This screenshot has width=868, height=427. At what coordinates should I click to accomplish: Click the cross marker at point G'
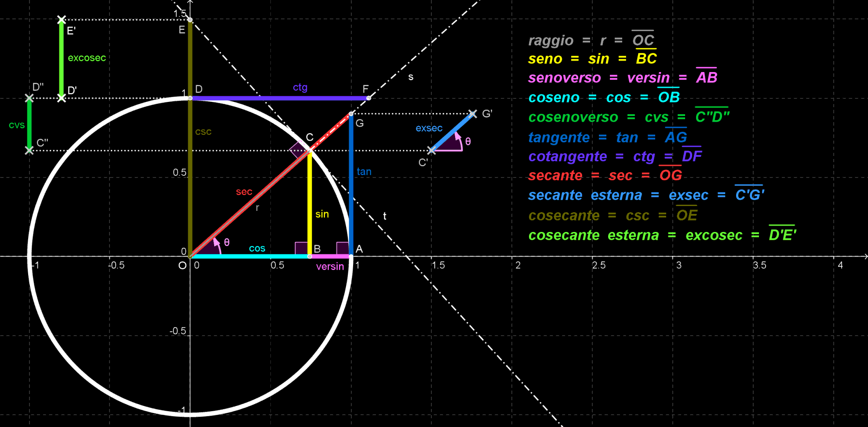(x=473, y=114)
